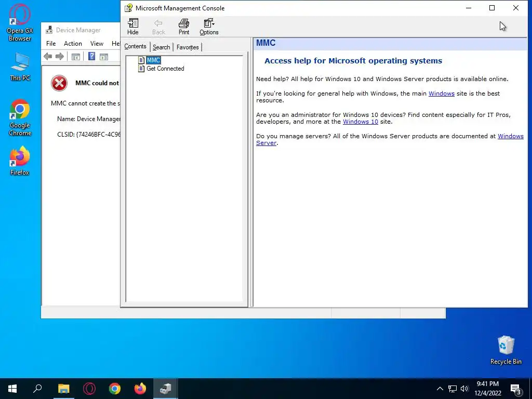532x399 pixels.
Task: Click the blue Help icon in Device Manager toolbar
Action: pos(91,56)
